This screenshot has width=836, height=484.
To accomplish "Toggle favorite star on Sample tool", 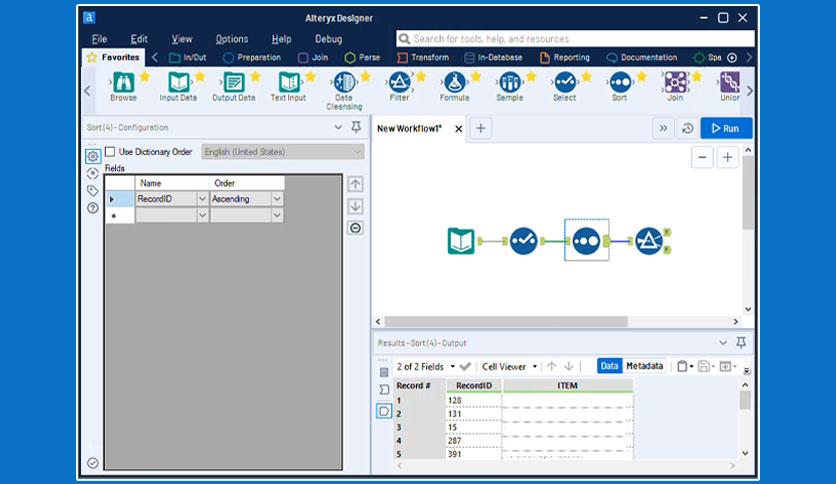I will (531, 77).
